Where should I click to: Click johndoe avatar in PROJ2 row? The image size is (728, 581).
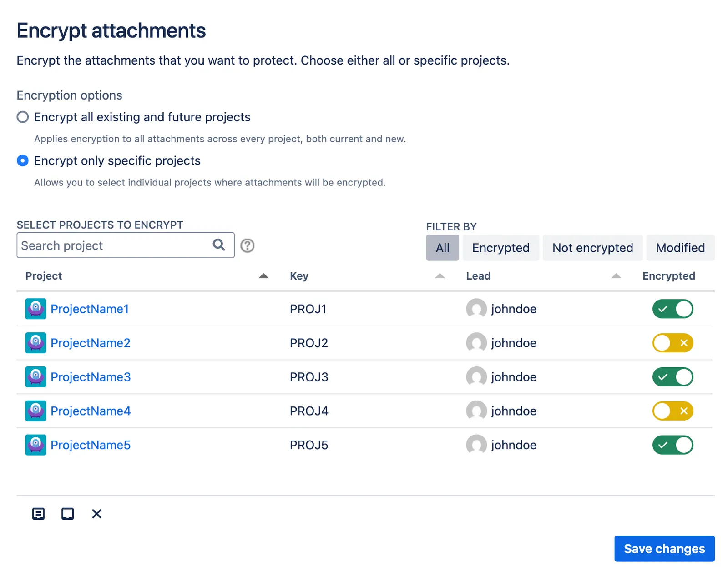coord(476,343)
